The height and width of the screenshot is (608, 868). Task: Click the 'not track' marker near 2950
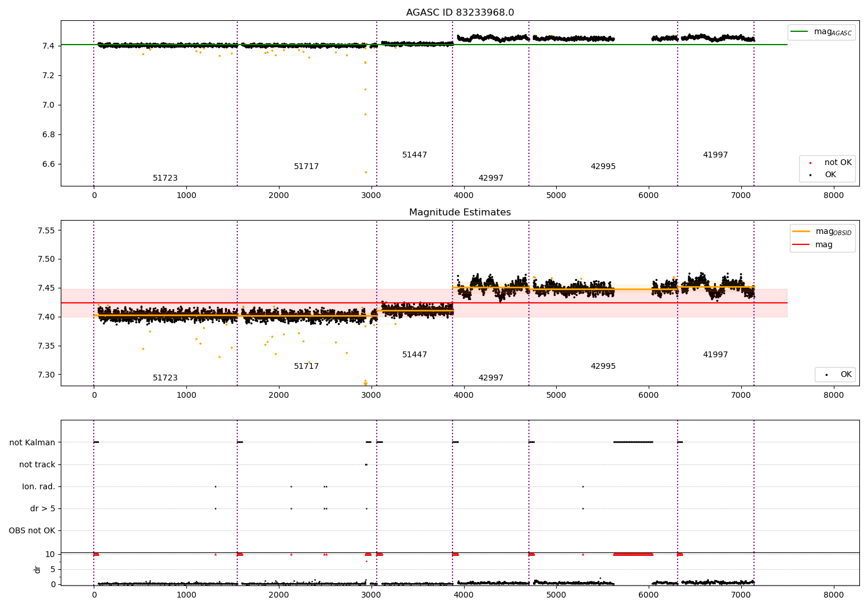(366, 464)
